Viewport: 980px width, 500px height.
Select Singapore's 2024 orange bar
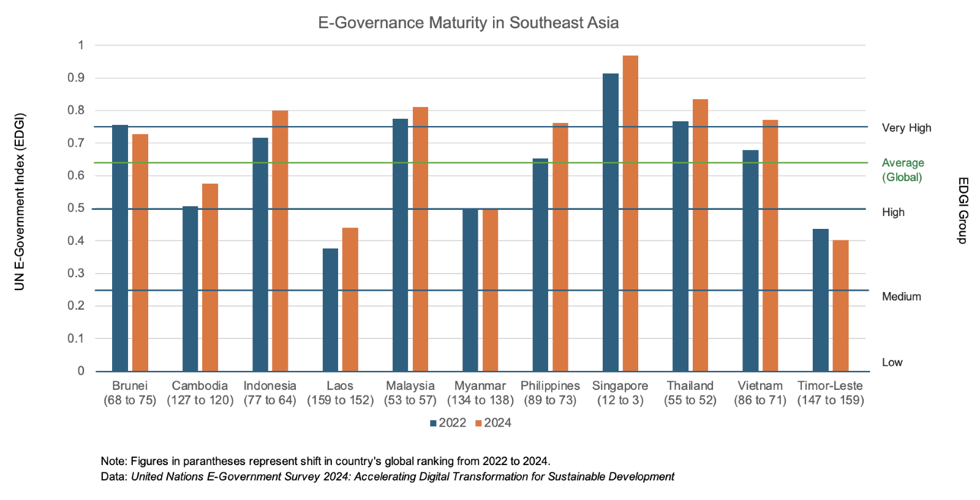click(x=630, y=214)
